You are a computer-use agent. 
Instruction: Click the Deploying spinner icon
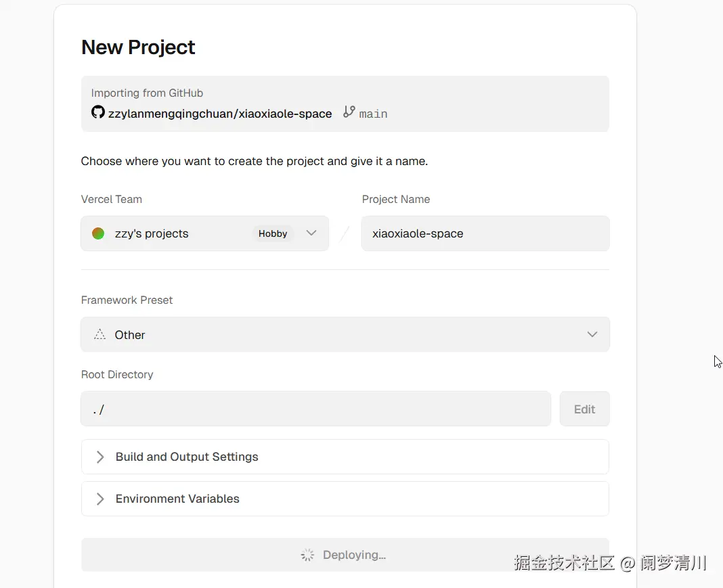307,555
